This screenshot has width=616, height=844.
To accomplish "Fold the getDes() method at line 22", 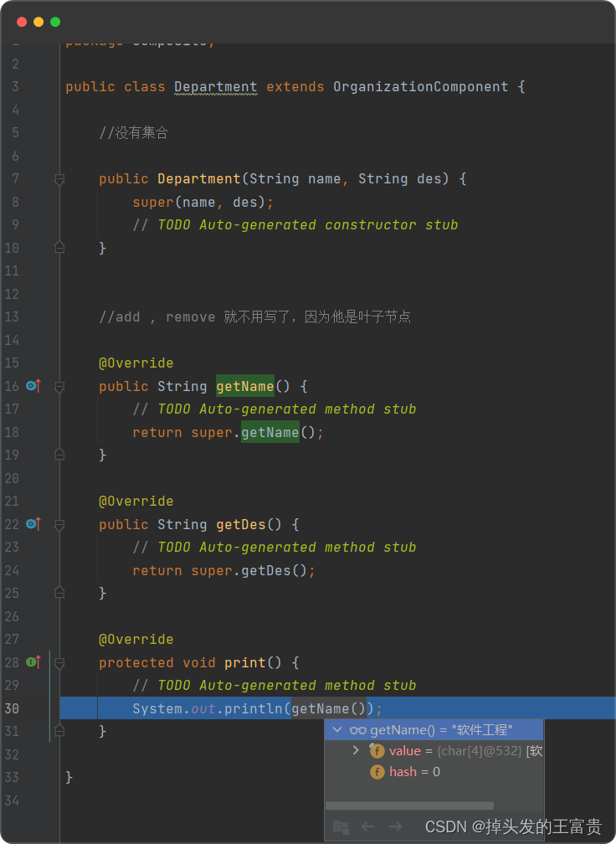I will tap(59, 525).
